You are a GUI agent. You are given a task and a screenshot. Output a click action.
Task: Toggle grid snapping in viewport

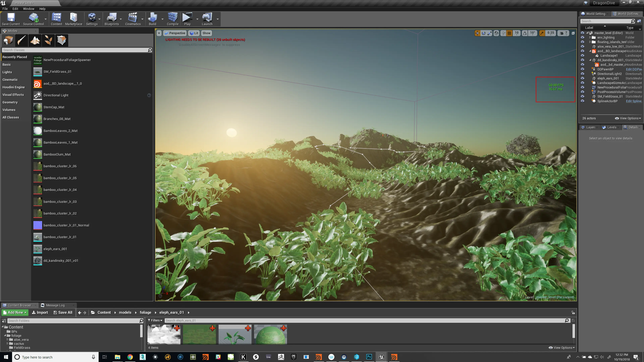coord(509,33)
